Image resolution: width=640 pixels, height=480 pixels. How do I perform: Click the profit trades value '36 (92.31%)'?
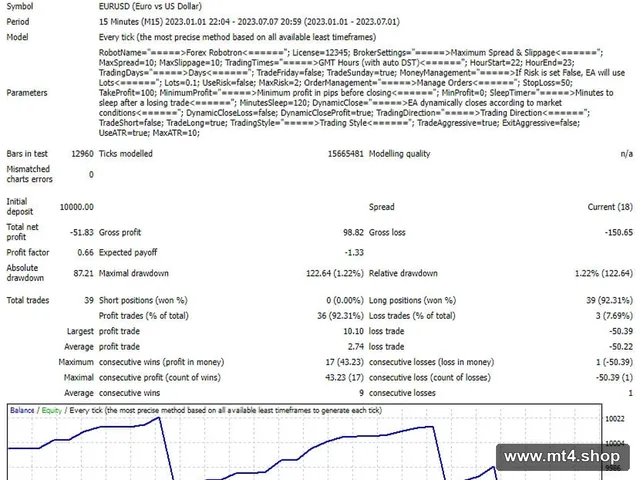click(x=340, y=316)
